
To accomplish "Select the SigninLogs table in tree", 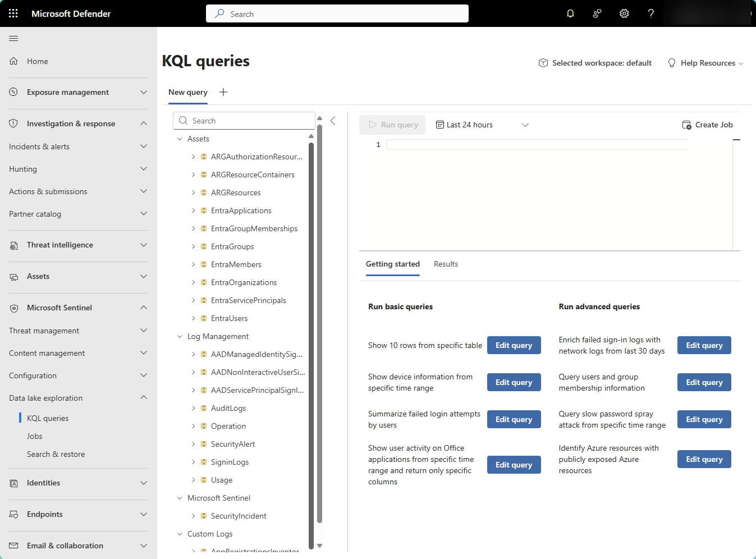I will coord(230,462).
